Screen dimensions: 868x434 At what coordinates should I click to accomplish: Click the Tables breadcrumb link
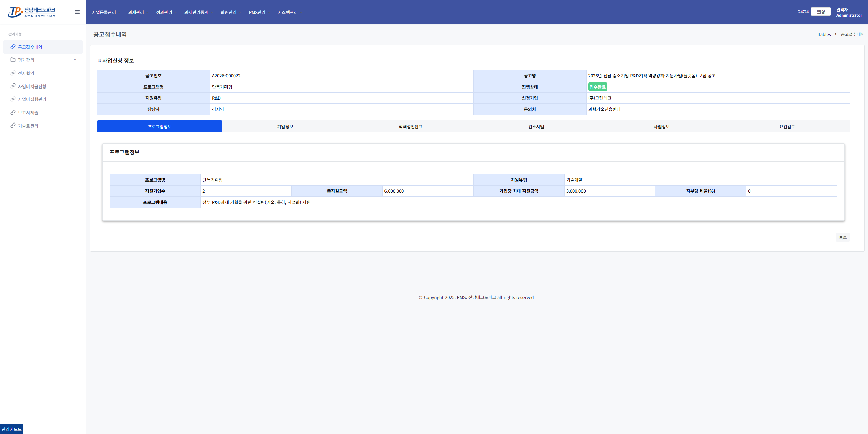tap(824, 34)
